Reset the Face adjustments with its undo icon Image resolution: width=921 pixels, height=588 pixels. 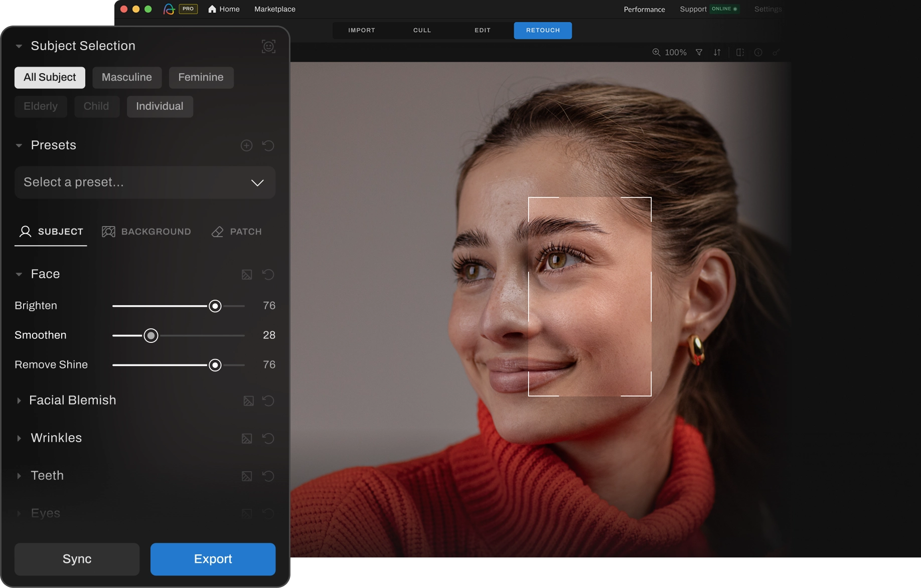(x=268, y=275)
